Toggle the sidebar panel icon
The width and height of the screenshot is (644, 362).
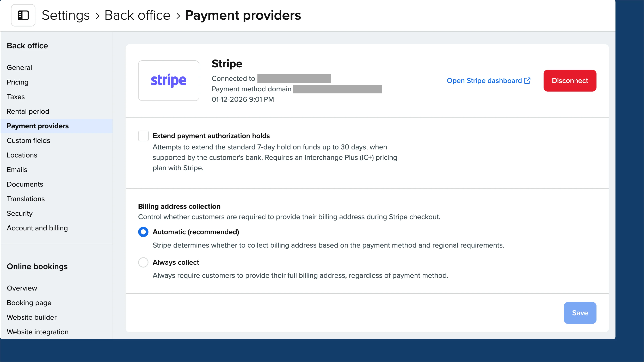[23, 15]
